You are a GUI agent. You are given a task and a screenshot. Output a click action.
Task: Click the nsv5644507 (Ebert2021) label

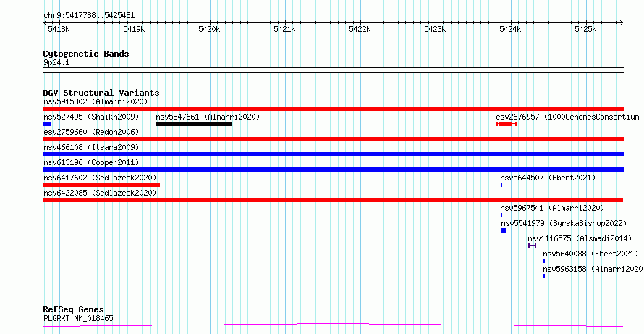[548, 178]
